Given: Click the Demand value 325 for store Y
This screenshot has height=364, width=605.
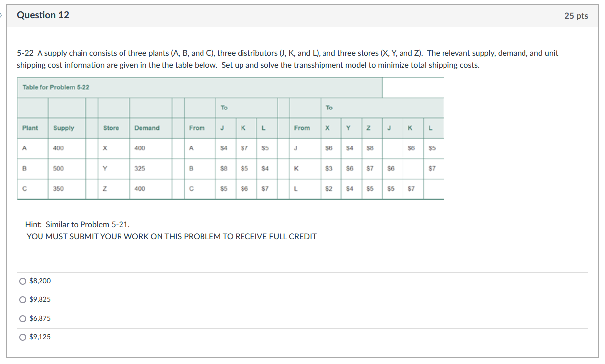Looking at the screenshot, I should click(141, 168).
